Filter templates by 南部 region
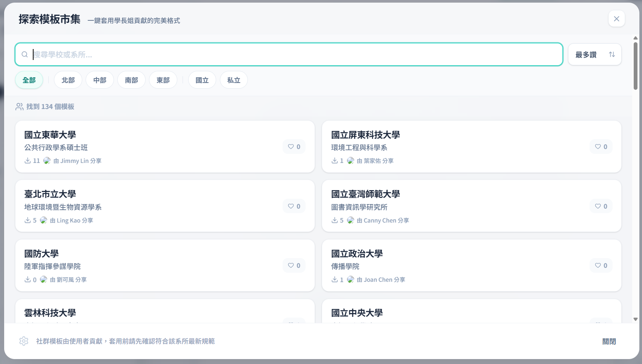 tap(132, 80)
